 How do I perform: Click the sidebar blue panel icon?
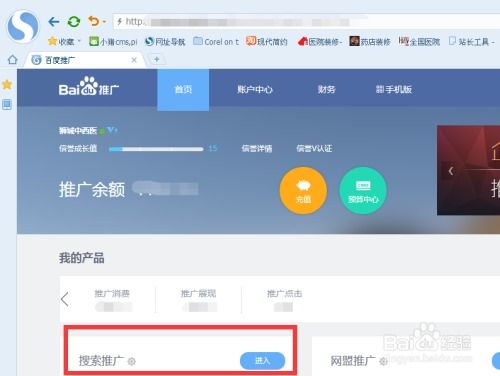(x=7, y=105)
